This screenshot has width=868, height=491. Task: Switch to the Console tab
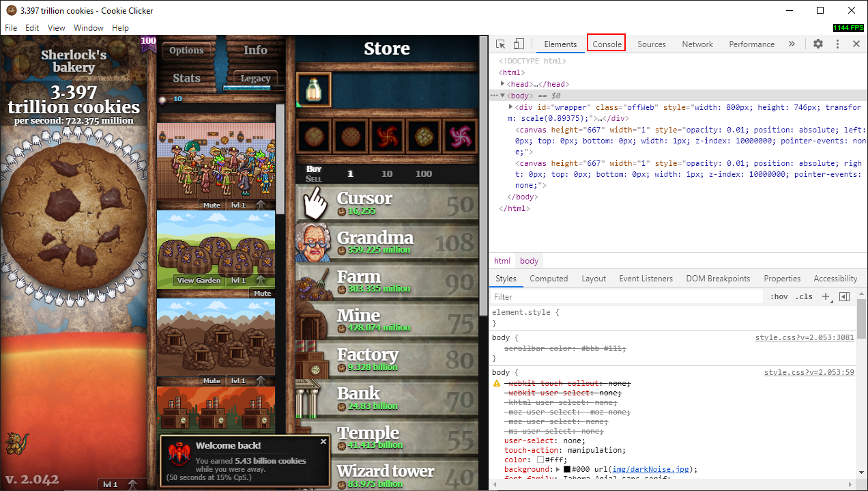[x=607, y=44]
